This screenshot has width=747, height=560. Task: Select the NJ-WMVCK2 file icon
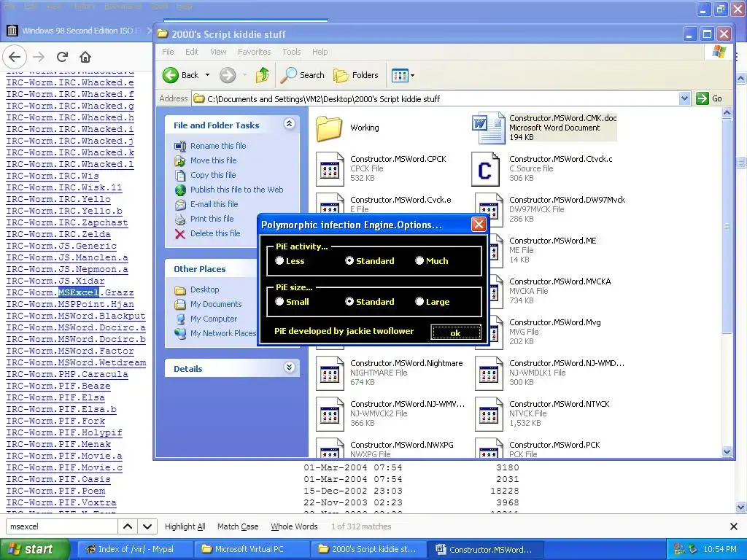(330, 414)
